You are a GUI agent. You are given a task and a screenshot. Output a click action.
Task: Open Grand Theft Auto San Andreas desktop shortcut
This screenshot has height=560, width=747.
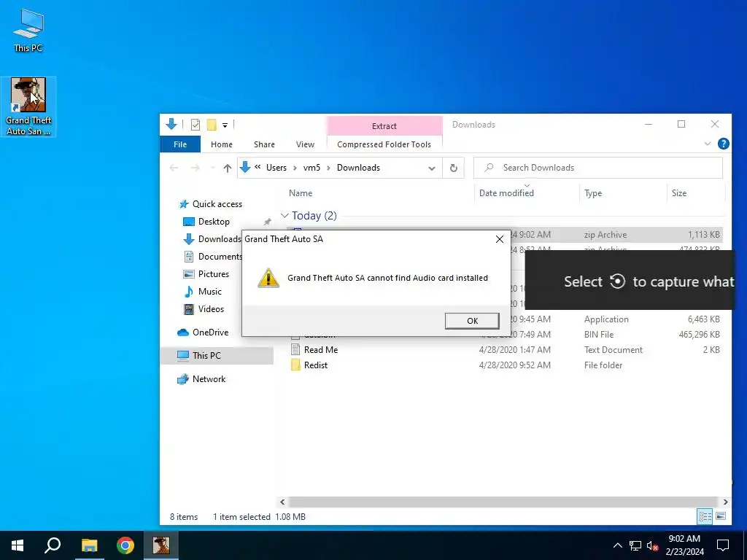coord(28,106)
